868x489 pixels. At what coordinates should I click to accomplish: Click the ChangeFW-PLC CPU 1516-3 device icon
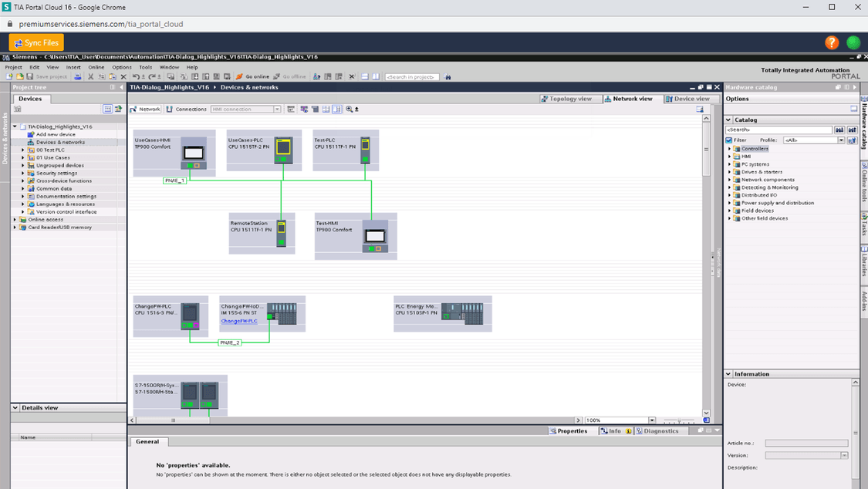tap(190, 316)
